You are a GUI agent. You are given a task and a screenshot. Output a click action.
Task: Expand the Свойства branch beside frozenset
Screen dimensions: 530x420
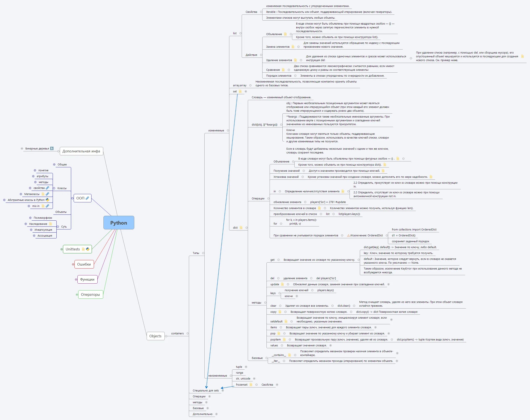(277, 385)
